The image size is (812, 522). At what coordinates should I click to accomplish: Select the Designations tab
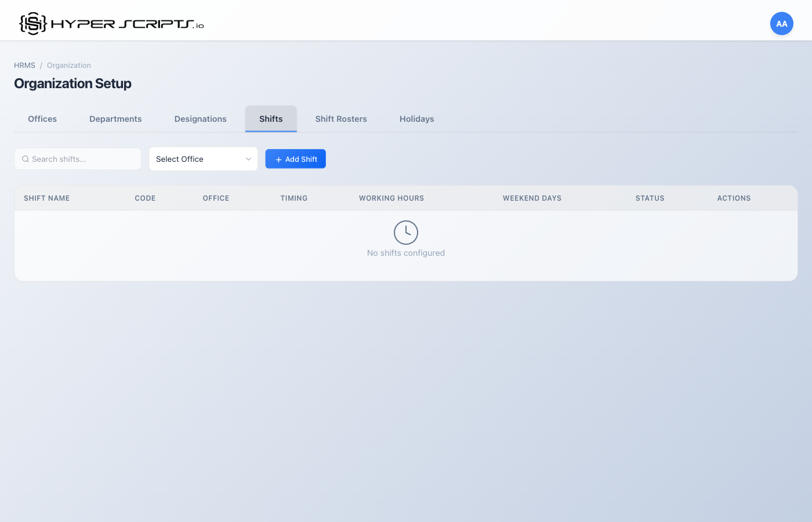pyautogui.click(x=200, y=118)
